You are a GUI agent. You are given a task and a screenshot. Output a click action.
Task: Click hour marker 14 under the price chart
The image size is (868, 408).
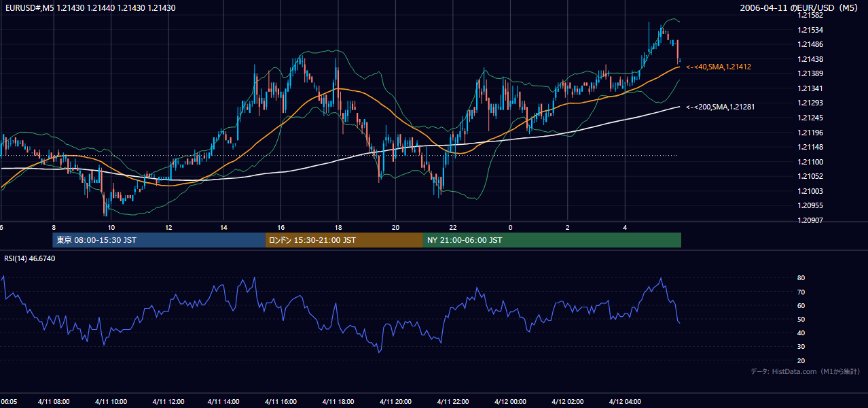pyautogui.click(x=223, y=228)
